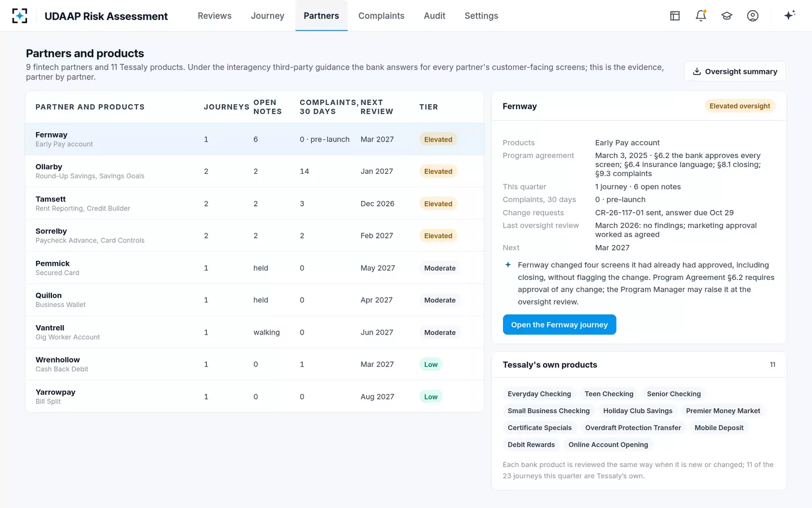The image size is (812, 508).
Task: Download the Oversight summary
Action: point(735,71)
